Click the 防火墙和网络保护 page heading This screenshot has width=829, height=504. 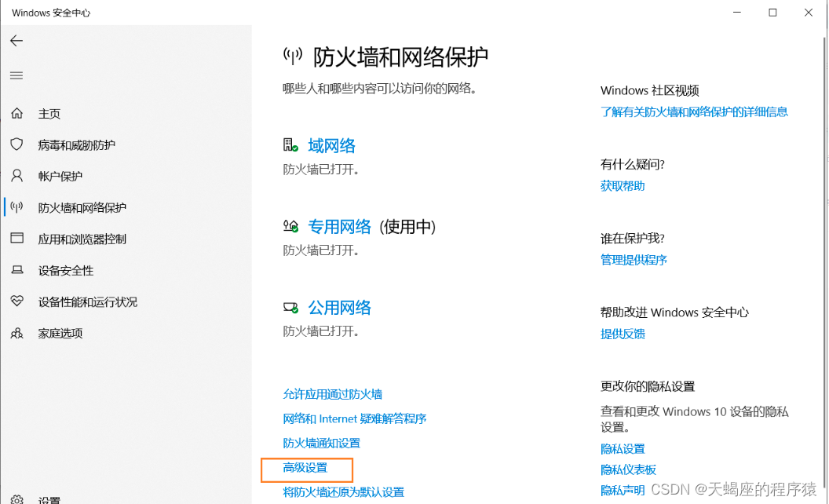point(400,57)
